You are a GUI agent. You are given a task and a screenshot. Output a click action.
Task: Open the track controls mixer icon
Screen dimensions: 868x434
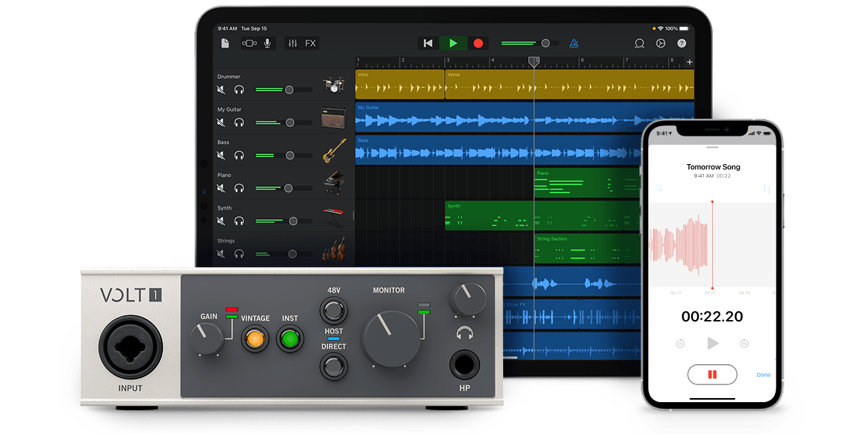point(293,43)
